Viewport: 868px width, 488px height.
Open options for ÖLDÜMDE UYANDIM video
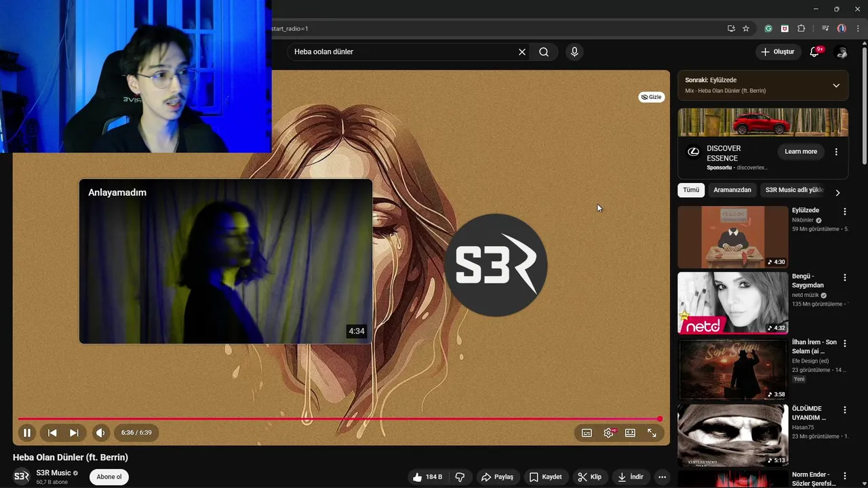tap(845, 410)
